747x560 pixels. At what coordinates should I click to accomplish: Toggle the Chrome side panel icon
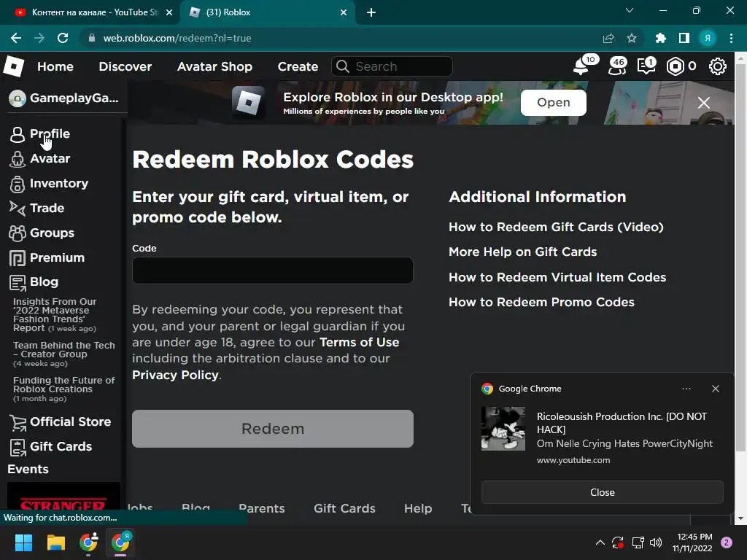(x=684, y=38)
